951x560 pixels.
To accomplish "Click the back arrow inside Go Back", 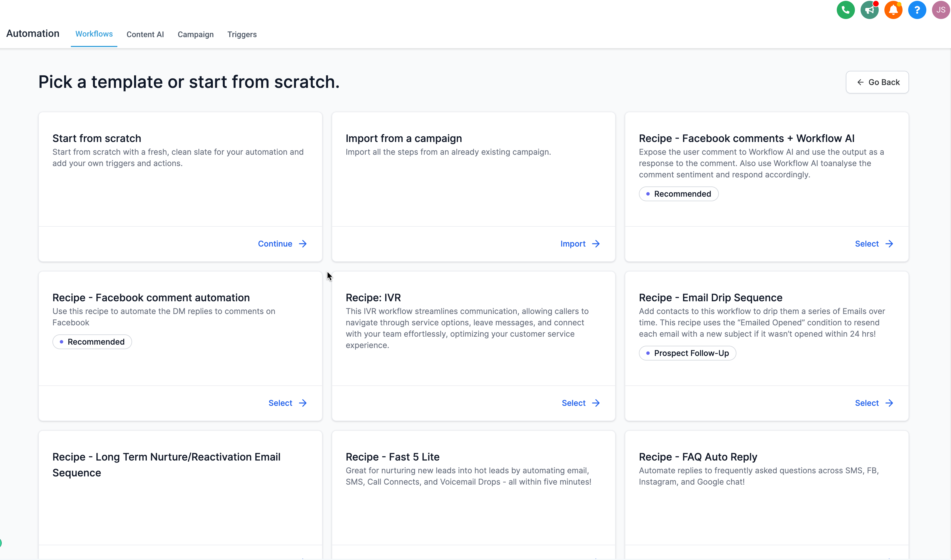I will pos(860,82).
